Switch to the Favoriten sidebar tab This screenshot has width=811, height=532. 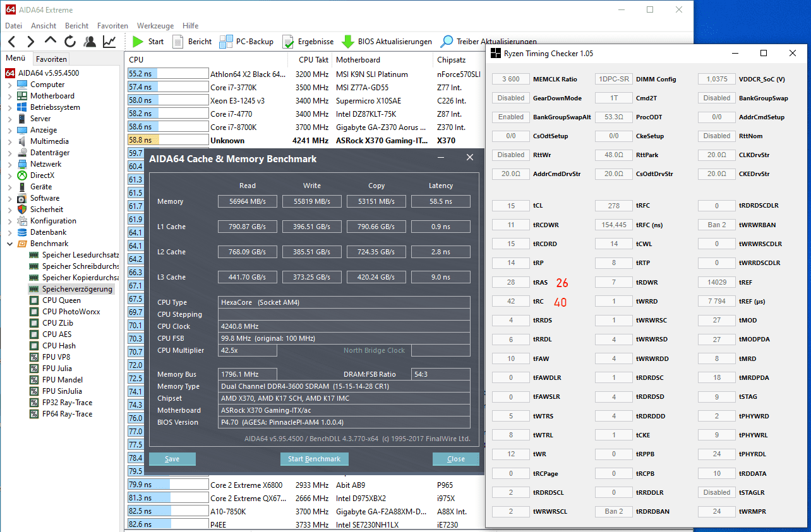(x=51, y=59)
